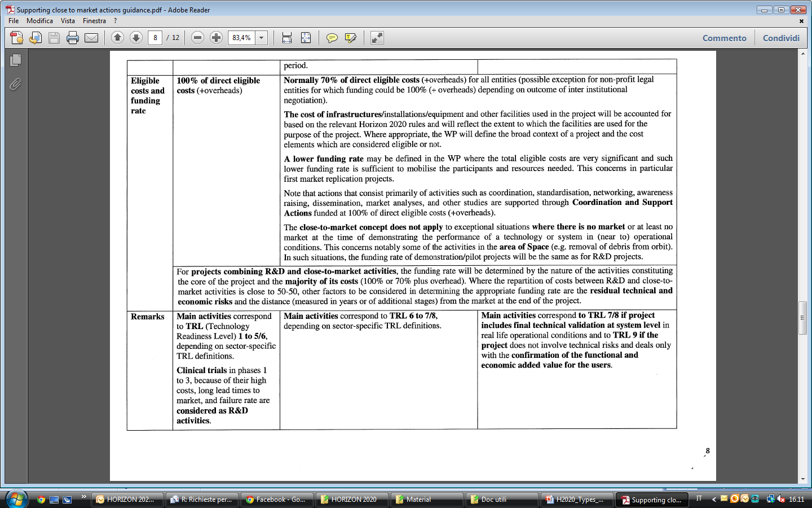This screenshot has width=812, height=508.
Task: Switch to Facebook - Go... Chrome taskbar button
Action: [x=277, y=500]
